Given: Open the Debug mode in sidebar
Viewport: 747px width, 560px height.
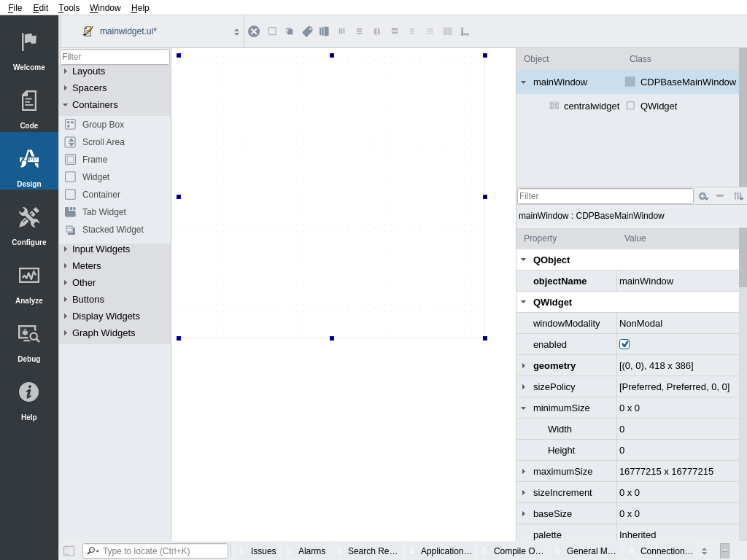Looking at the screenshot, I should click(29, 341).
